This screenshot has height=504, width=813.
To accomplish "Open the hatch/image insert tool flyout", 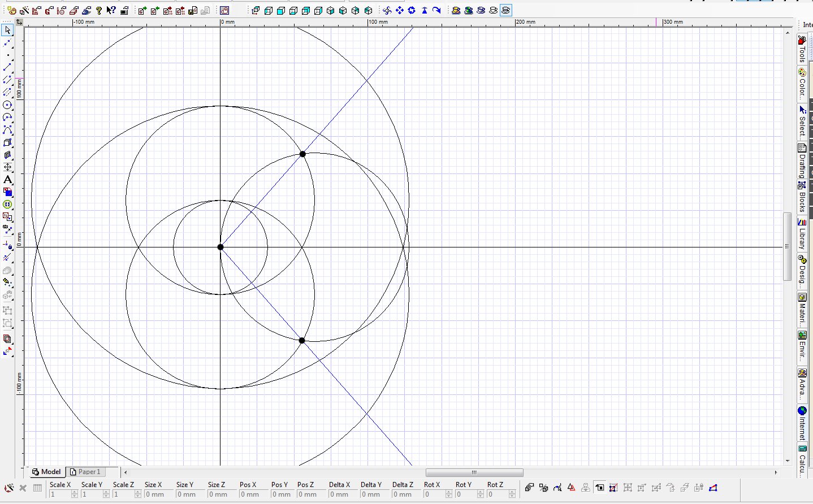I will 7,192.
